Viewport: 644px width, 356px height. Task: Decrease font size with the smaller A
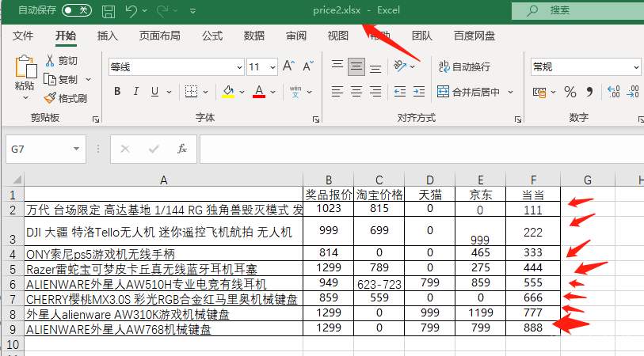[x=308, y=66]
